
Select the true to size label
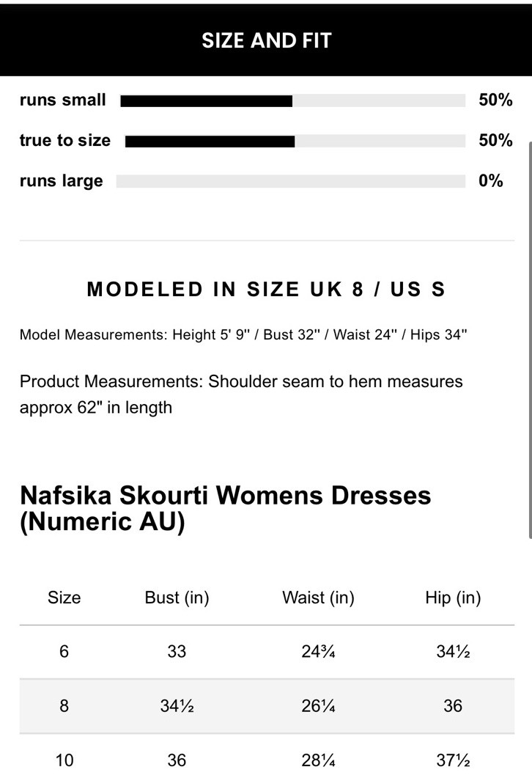(65, 141)
